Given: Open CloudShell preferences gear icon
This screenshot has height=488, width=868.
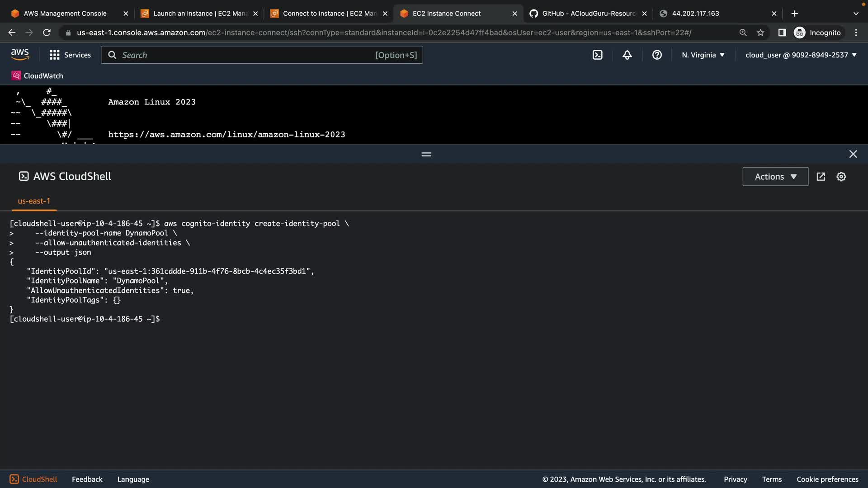Looking at the screenshot, I should pyautogui.click(x=841, y=177).
